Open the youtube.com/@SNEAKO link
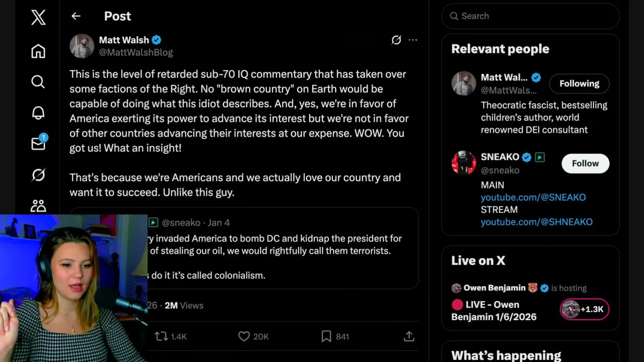The image size is (644, 362). point(533,197)
